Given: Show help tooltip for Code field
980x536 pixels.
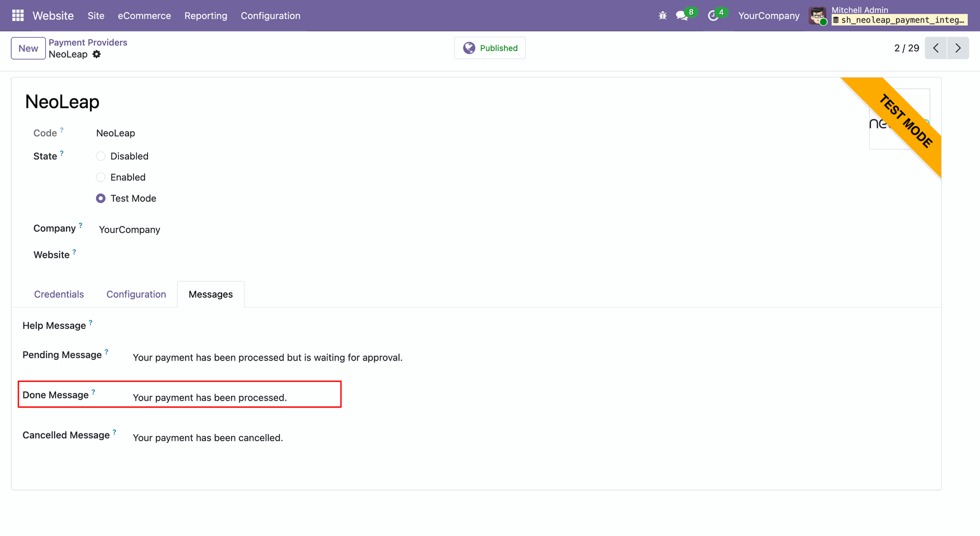Looking at the screenshot, I should [x=62, y=130].
